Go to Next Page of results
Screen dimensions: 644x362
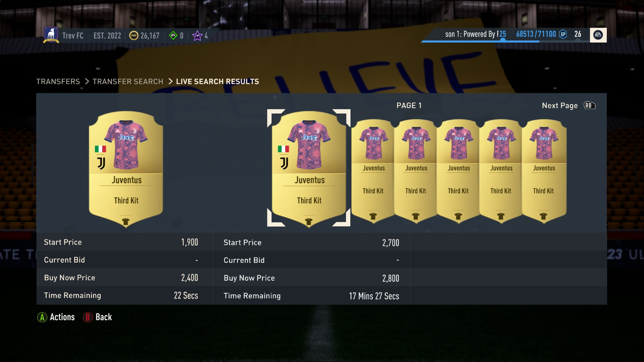click(x=560, y=105)
